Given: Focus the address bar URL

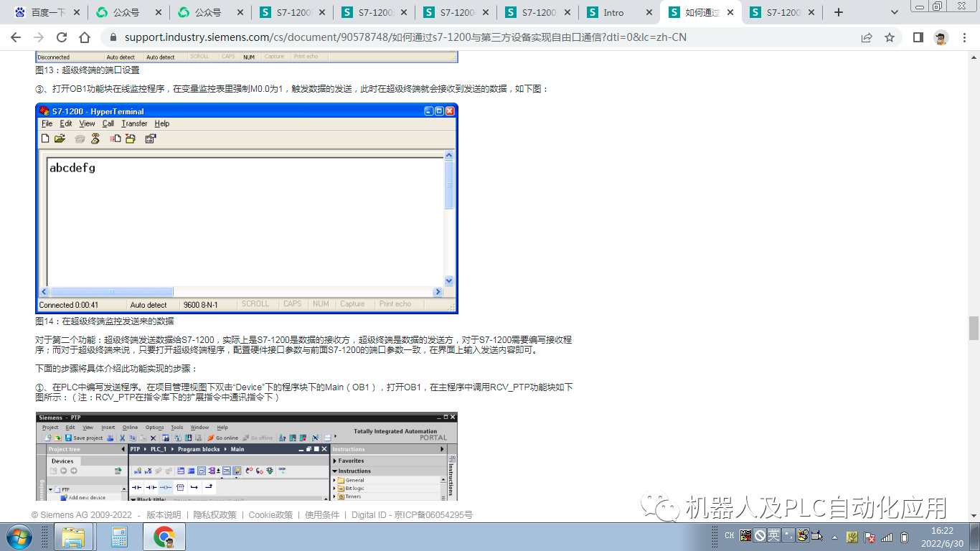Looking at the screenshot, I should (x=405, y=37).
